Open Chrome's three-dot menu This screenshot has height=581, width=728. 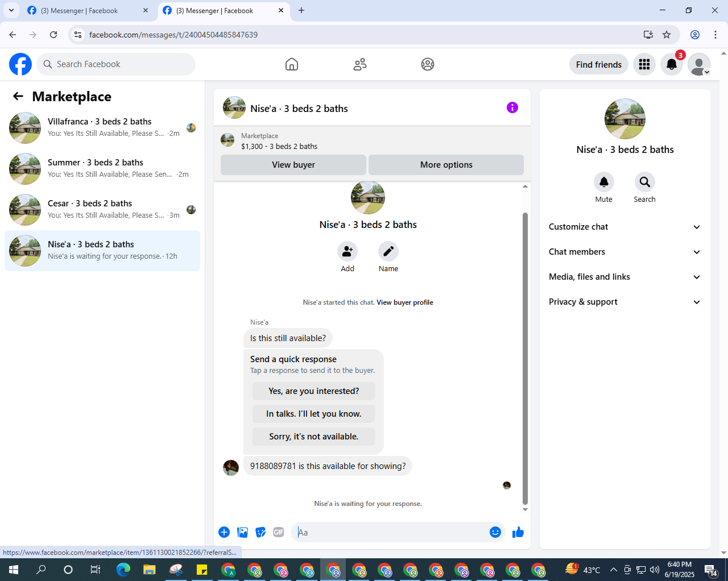(715, 35)
